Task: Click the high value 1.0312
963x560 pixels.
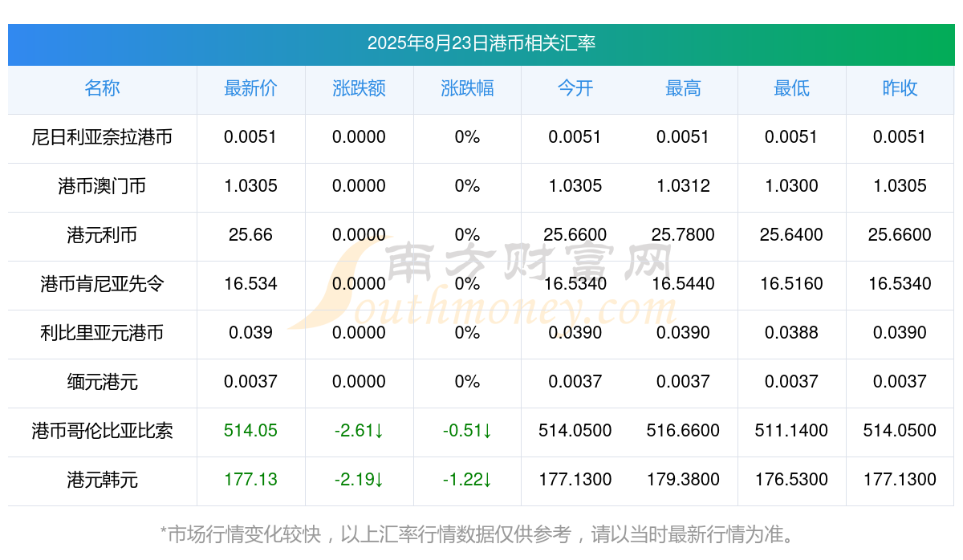Action: coord(683,186)
